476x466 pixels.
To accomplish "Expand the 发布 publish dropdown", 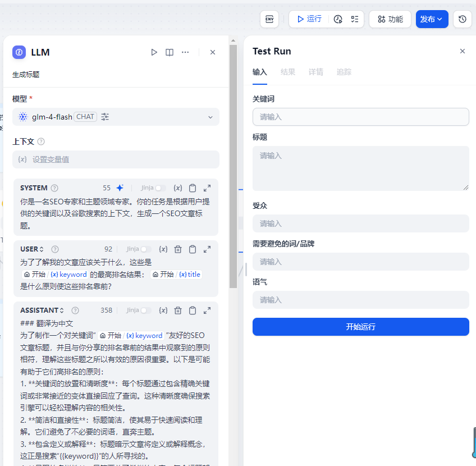I will tap(432, 19).
